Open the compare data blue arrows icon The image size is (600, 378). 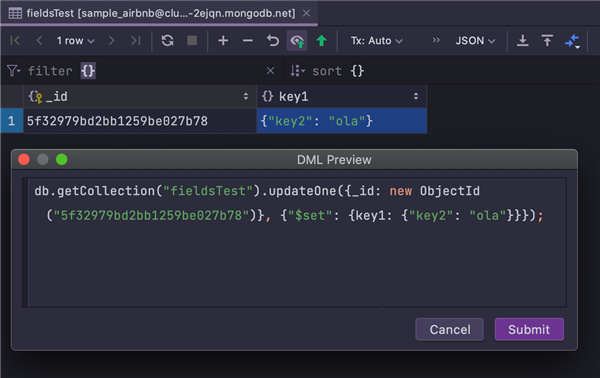tap(572, 41)
